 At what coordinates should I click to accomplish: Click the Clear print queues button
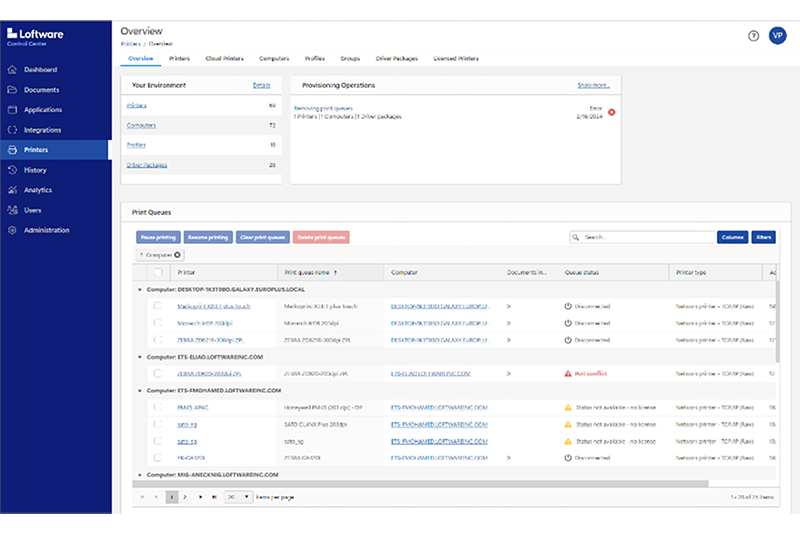coord(263,237)
